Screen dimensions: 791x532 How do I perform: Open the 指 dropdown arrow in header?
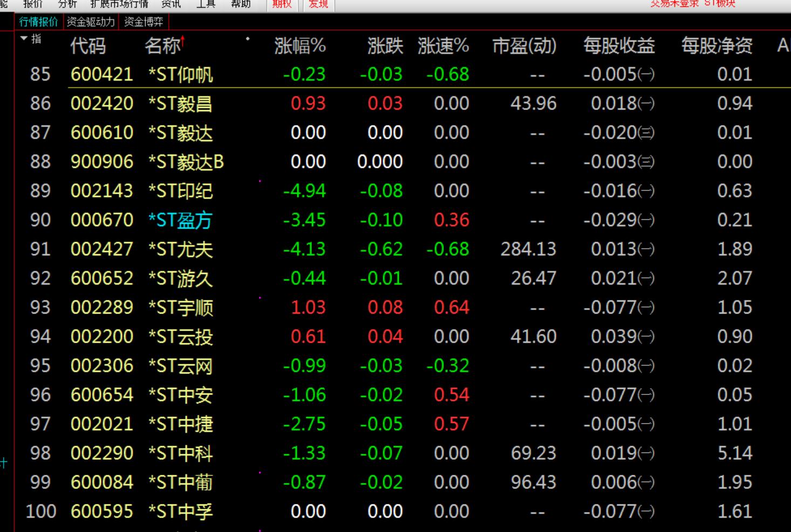point(24,38)
